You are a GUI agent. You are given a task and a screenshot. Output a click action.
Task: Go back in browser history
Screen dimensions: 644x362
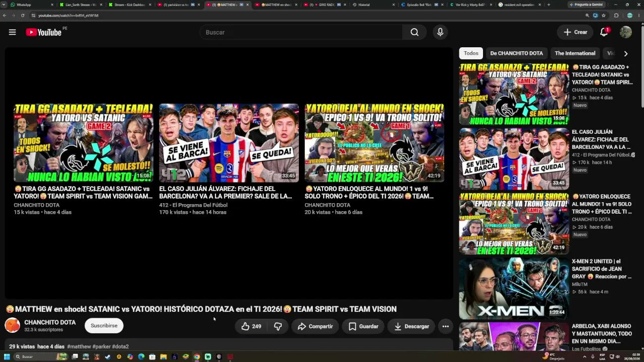click(5, 16)
